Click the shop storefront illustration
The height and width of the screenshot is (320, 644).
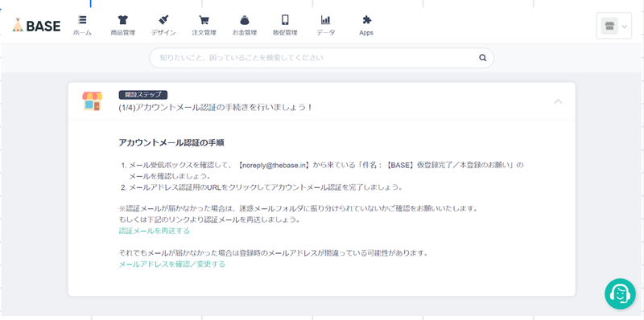[x=93, y=101]
